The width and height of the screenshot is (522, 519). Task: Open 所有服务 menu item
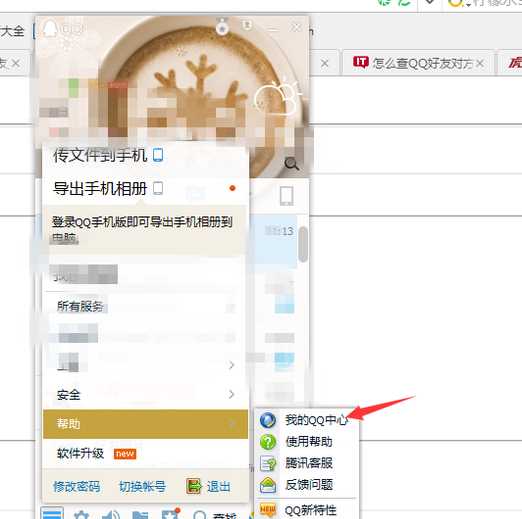(x=145, y=306)
